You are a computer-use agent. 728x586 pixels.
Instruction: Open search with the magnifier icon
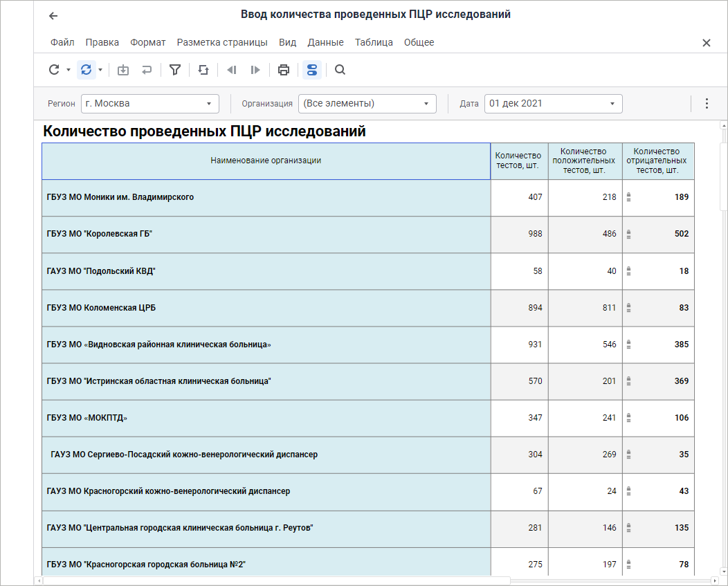tap(340, 69)
